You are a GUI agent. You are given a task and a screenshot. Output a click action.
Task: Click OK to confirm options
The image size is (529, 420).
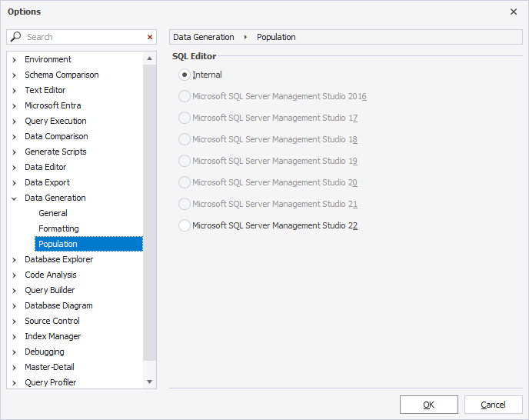coord(429,405)
